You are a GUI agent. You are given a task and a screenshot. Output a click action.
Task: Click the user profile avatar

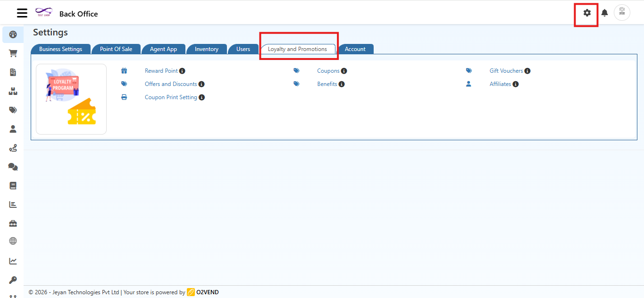tap(622, 12)
